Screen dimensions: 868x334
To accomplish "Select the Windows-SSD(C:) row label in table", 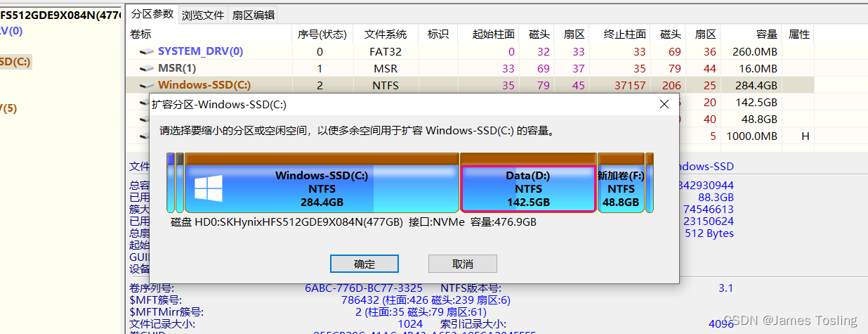I will tap(204, 85).
